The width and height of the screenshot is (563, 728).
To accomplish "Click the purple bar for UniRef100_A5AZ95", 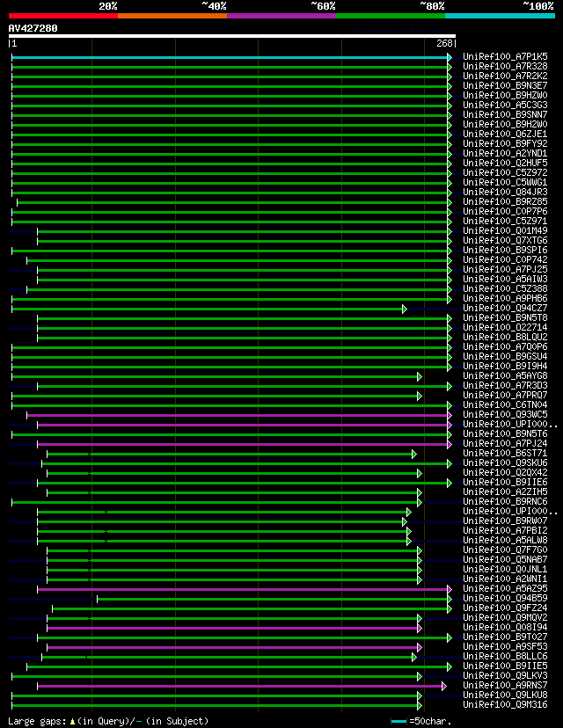I will click(243, 590).
